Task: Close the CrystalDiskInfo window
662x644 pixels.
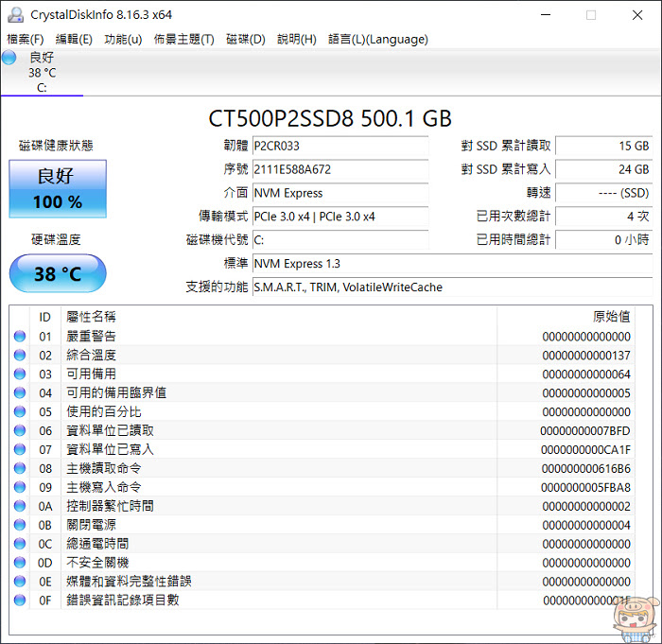Action: pyautogui.click(x=637, y=15)
